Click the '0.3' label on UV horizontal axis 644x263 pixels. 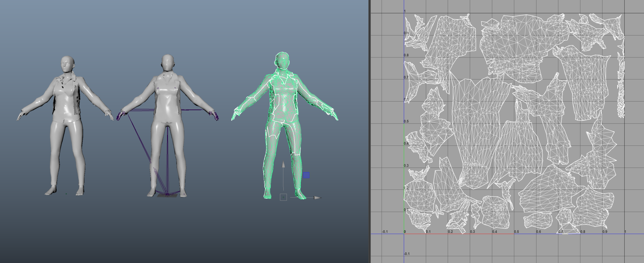[472, 232]
